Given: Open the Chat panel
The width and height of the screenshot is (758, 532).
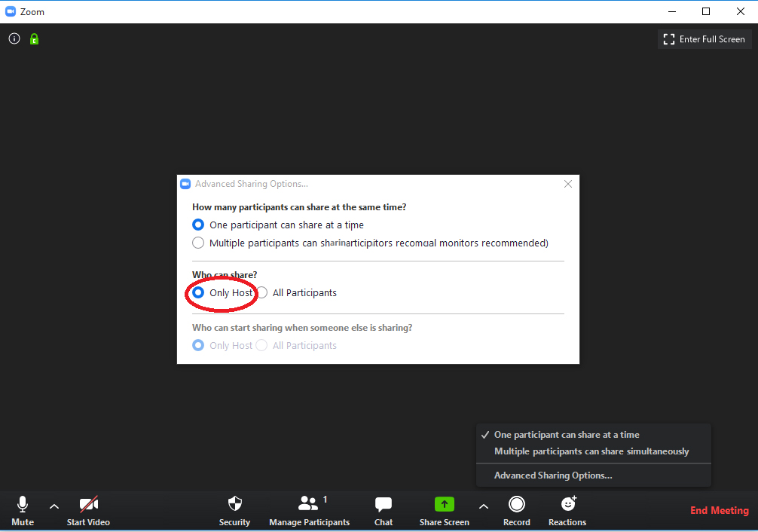Looking at the screenshot, I should pyautogui.click(x=384, y=510).
